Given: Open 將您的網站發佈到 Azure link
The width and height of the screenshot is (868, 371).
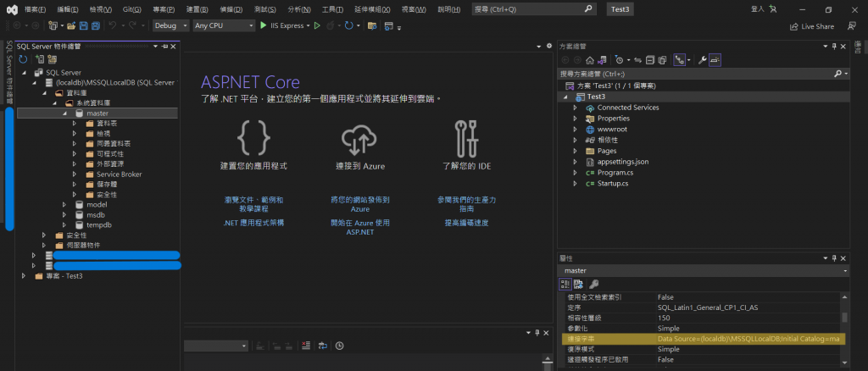Looking at the screenshot, I should pos(359,205).
